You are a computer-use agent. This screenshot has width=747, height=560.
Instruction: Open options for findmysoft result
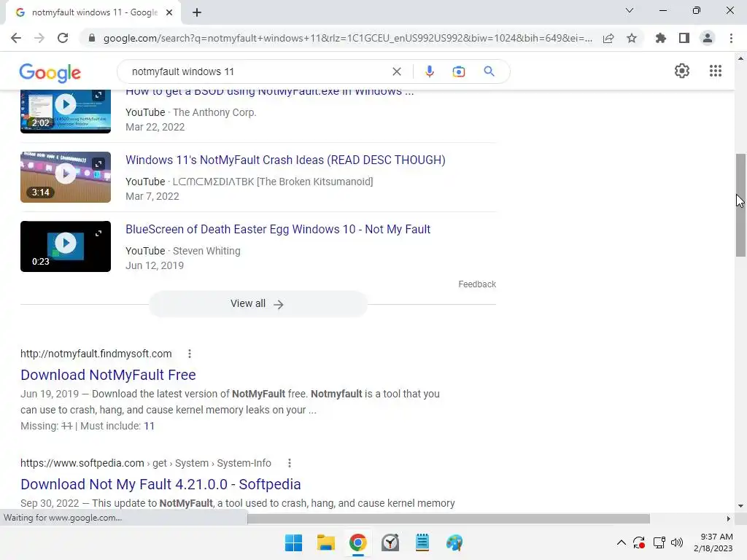coord(190,354)
